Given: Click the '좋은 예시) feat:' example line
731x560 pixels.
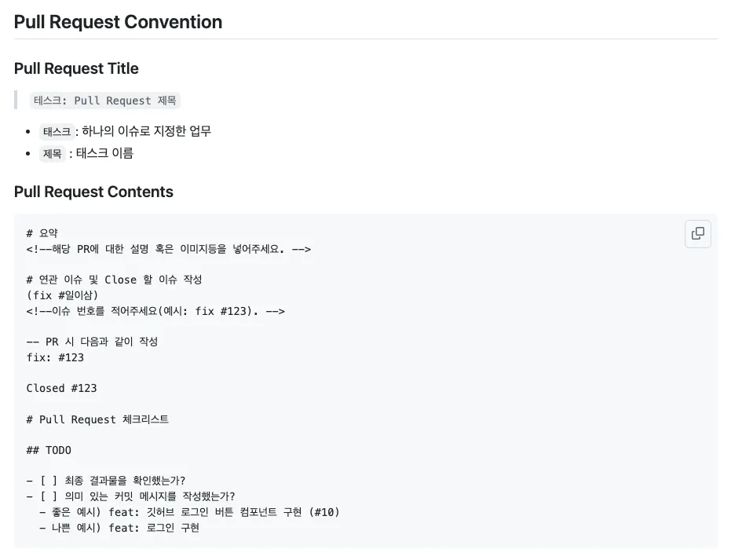Looking at the screenshot, I should click(x=189, y=512).
